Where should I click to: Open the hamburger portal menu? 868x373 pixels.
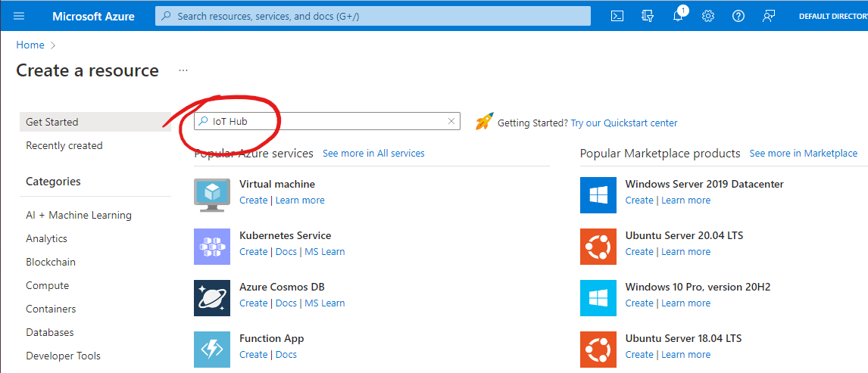click(19, 16)
